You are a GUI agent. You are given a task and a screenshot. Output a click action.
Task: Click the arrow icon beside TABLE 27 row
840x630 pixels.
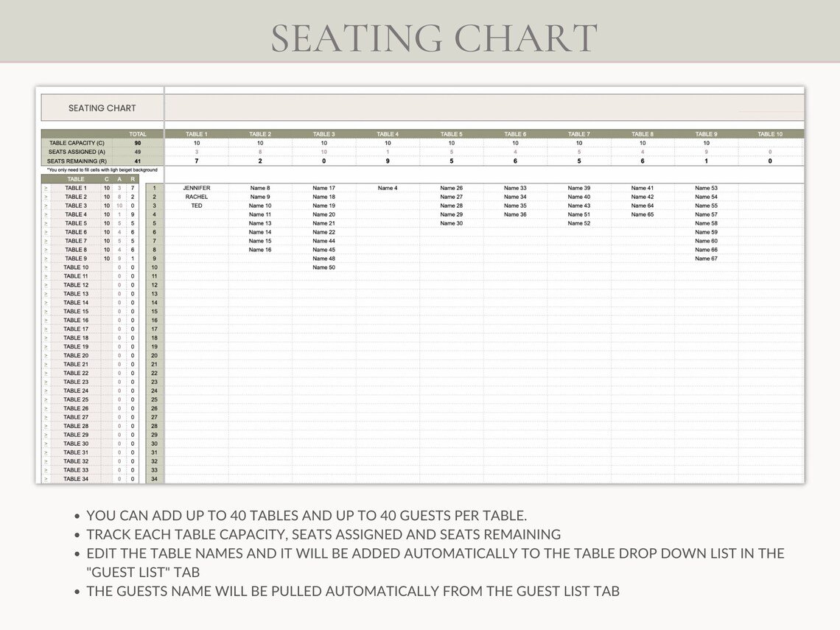46,417
